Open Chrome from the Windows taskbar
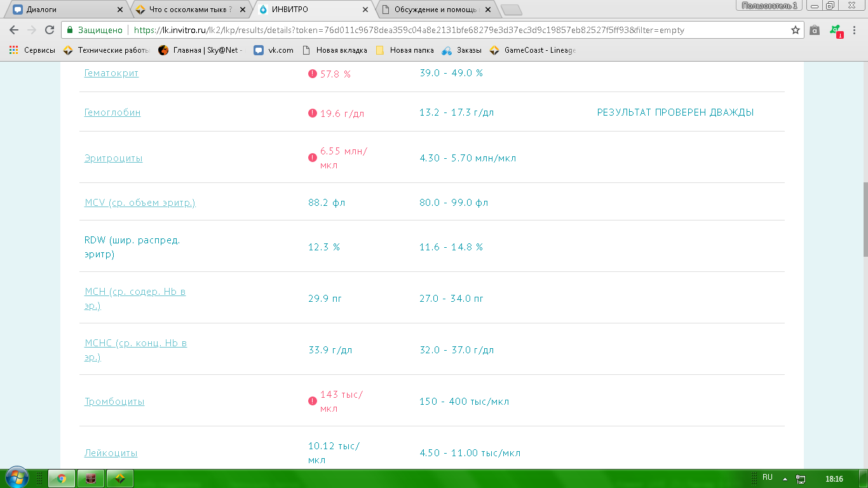This screenshot has width=868, height=488. tap(62, 478)
